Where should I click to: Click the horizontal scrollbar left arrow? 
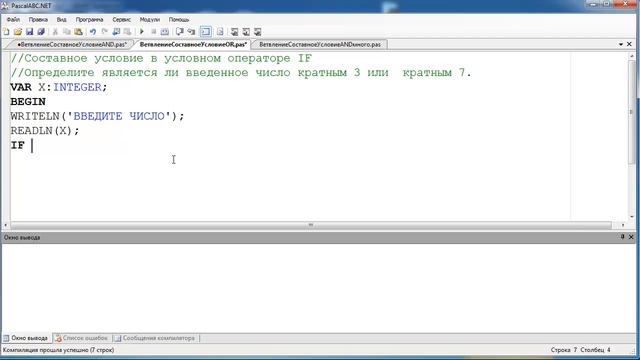coord(6,225)
